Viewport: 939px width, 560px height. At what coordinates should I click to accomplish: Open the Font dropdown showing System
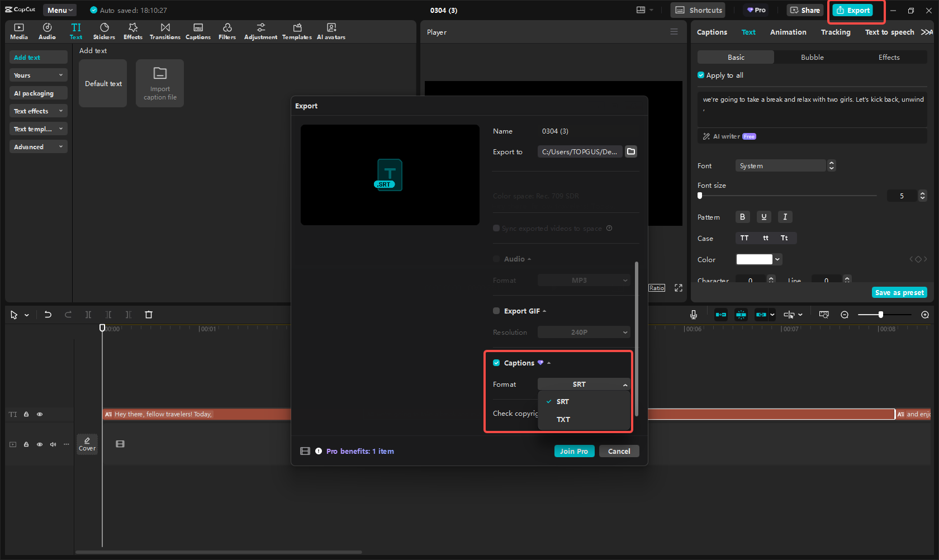780,165
